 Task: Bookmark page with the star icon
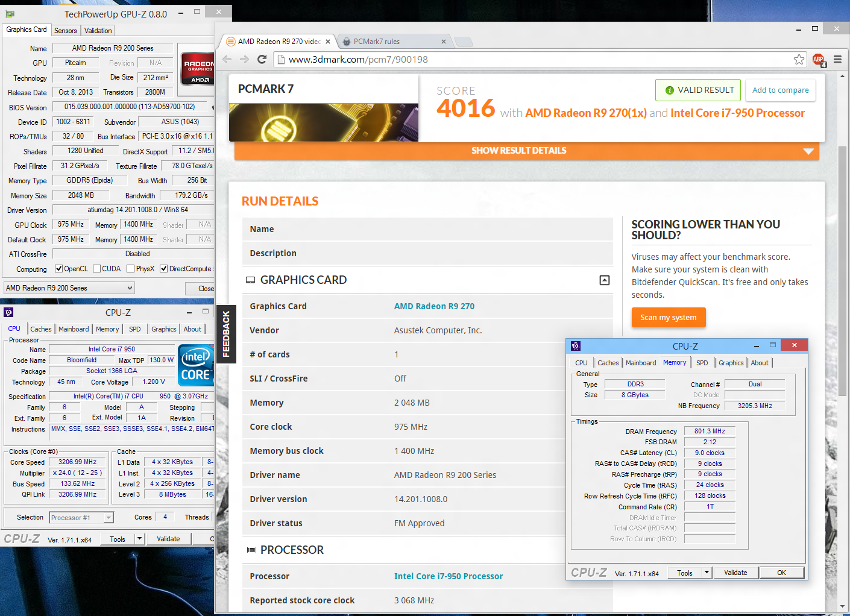coord(799,59)
